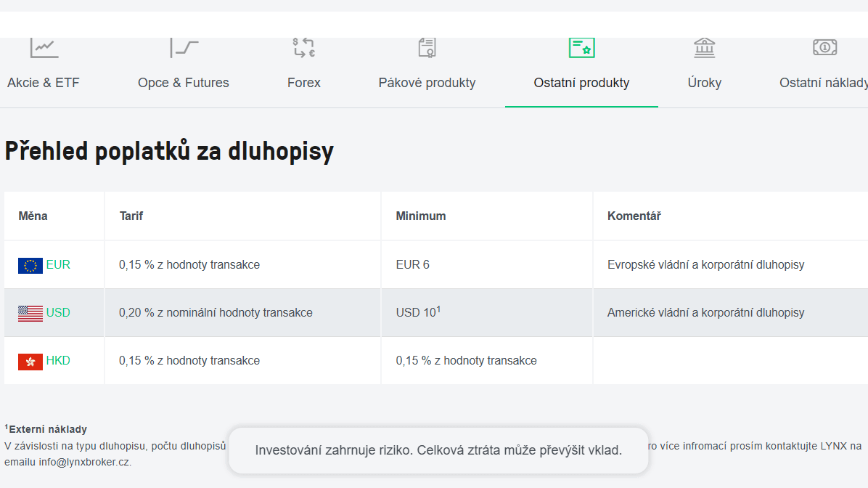Screen dimensions: 868x488
Task: Select the Akcie & ETF chart icon
Action: (x=43, y=46)
